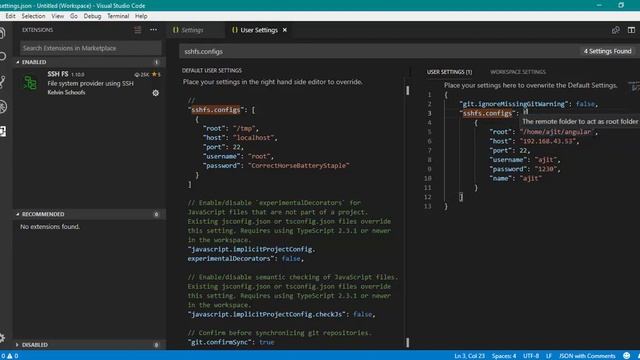
Task: Click the sshfs.configs settings search box
Action: 380,51
